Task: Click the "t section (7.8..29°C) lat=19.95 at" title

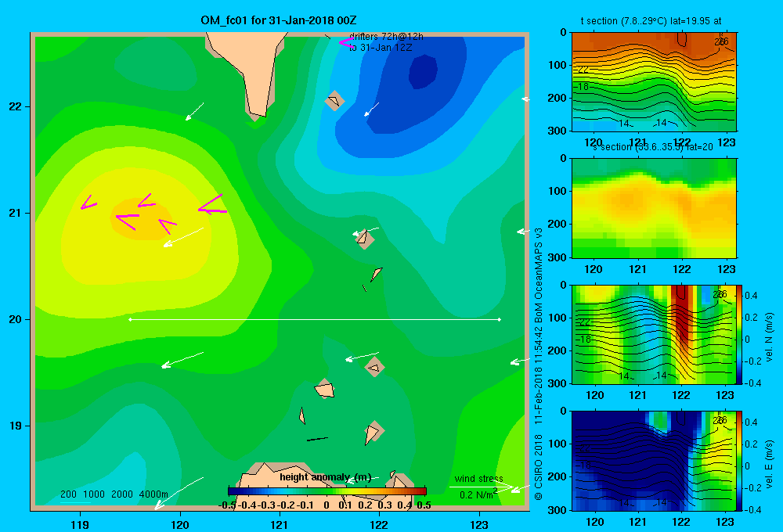Action: click(x=651, y=21)
